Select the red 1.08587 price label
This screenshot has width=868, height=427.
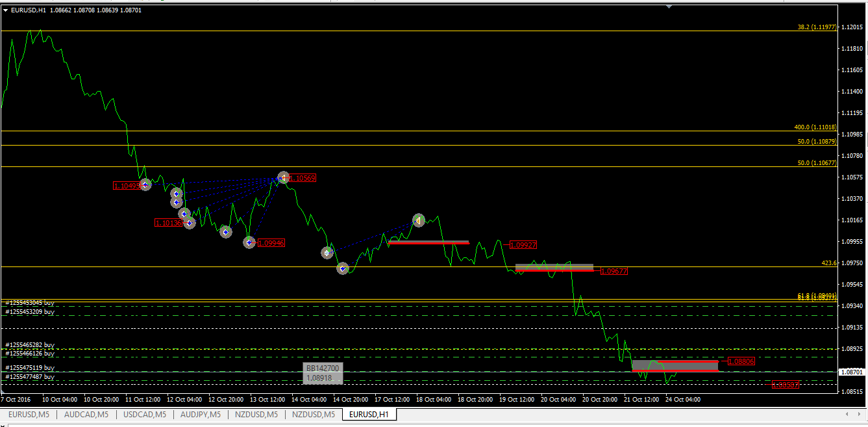pos(786,385)
